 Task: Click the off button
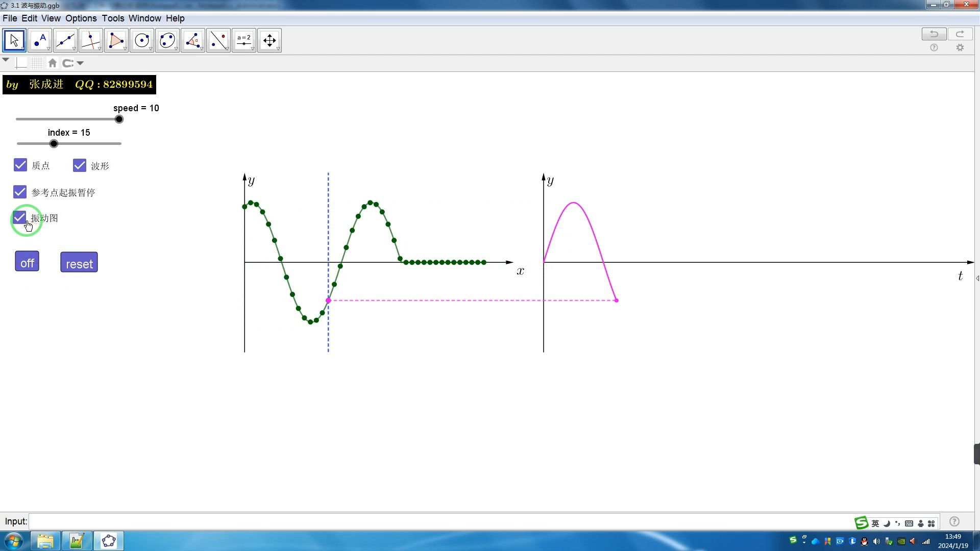[x=28, y=263]
